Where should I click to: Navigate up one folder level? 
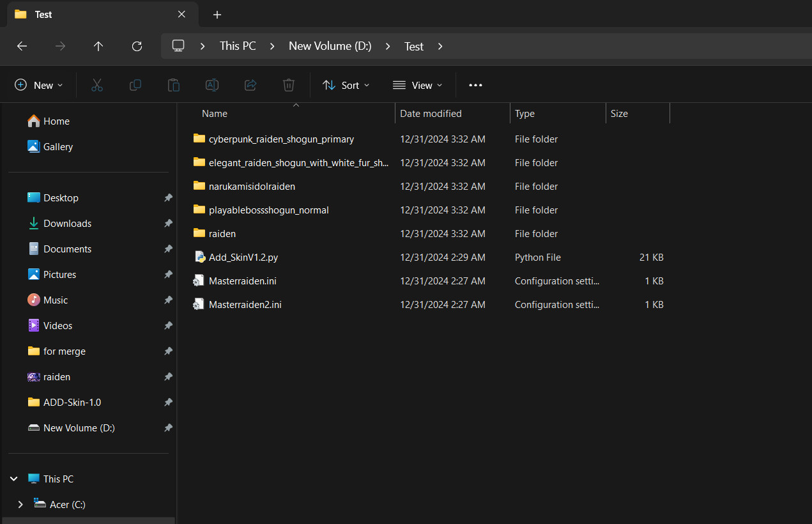click(98, 46)
